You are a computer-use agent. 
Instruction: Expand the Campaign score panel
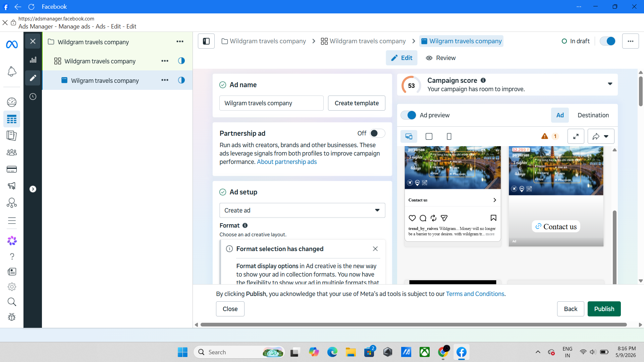pos(610,84)
